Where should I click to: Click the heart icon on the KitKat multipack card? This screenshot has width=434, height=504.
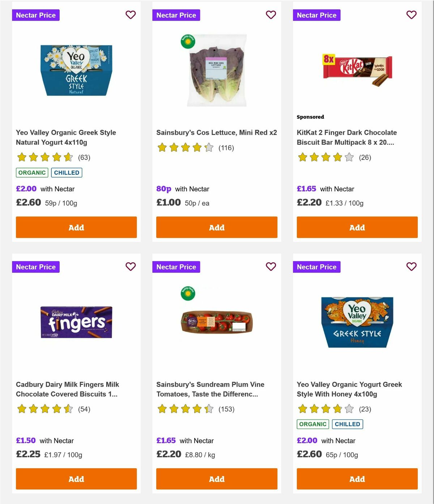(x=411, y=15)
